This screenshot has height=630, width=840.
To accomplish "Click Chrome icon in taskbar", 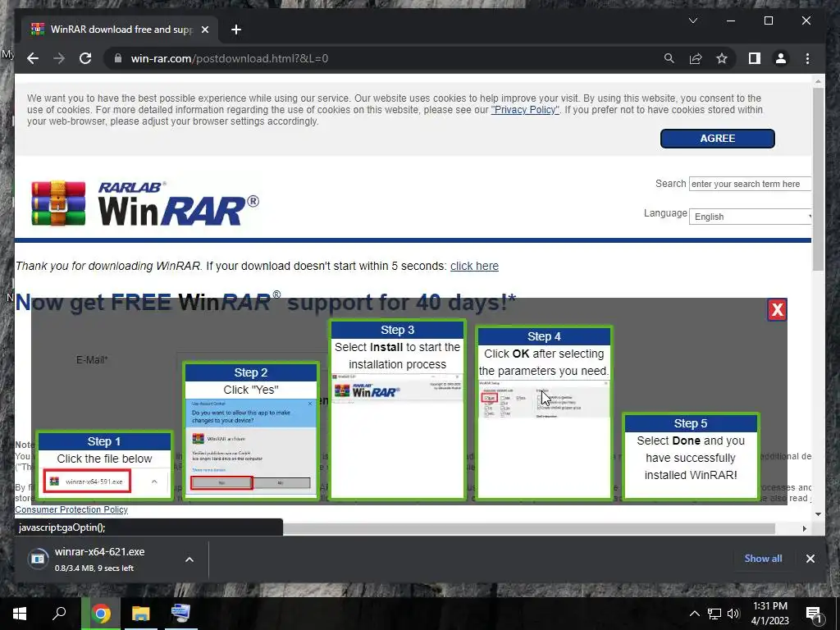I will [x=101, y=614].
